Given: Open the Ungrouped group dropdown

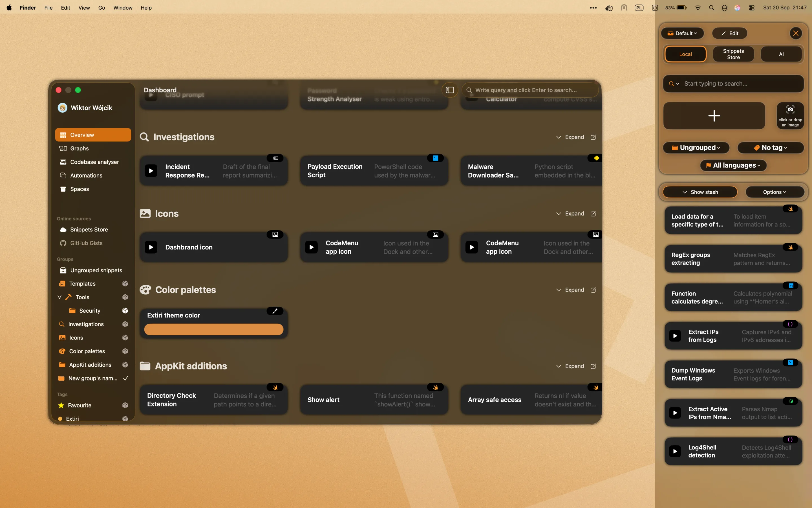Looking at the screenshot, I should pos(696,148).
